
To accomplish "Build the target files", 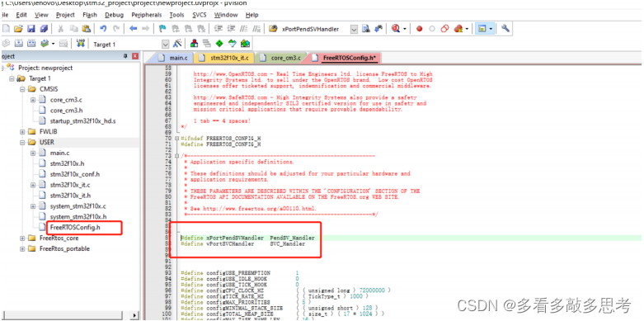I will (18, 43).
